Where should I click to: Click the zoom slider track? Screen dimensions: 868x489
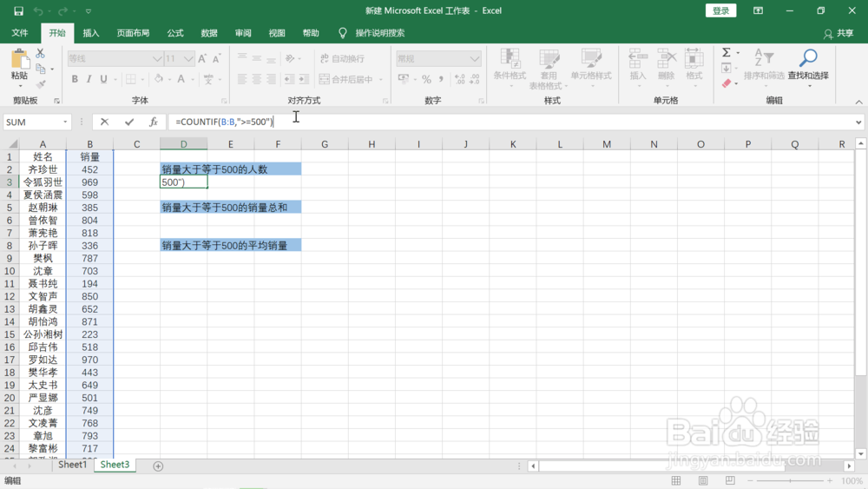(790, 480)
